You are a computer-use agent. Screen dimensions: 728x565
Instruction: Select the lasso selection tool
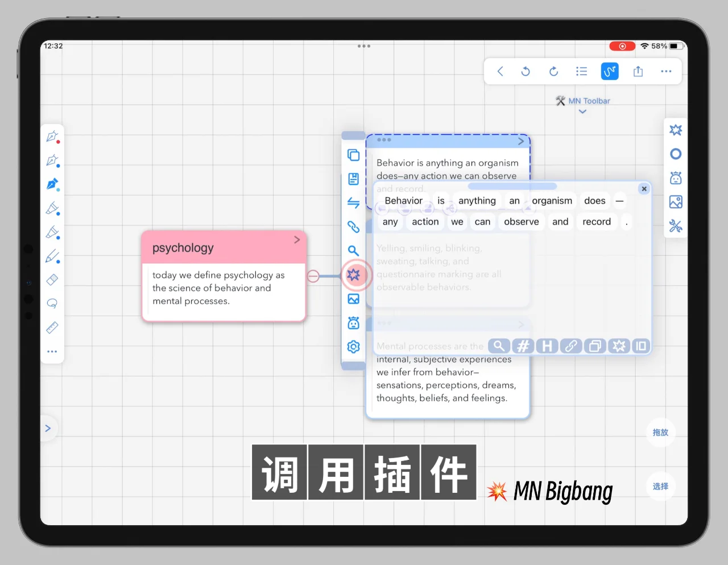[52, 304]
